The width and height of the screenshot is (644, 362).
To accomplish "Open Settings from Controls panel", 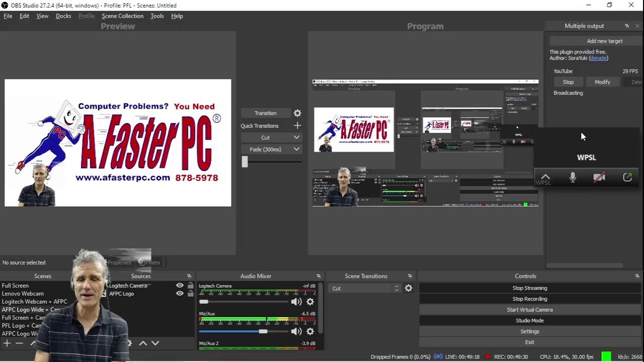I will pyautogui.click(x=529, y=331).
